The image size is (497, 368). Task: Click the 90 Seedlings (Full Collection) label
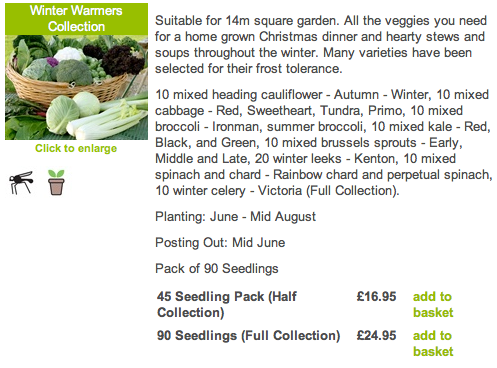click(x=248, y=336)
